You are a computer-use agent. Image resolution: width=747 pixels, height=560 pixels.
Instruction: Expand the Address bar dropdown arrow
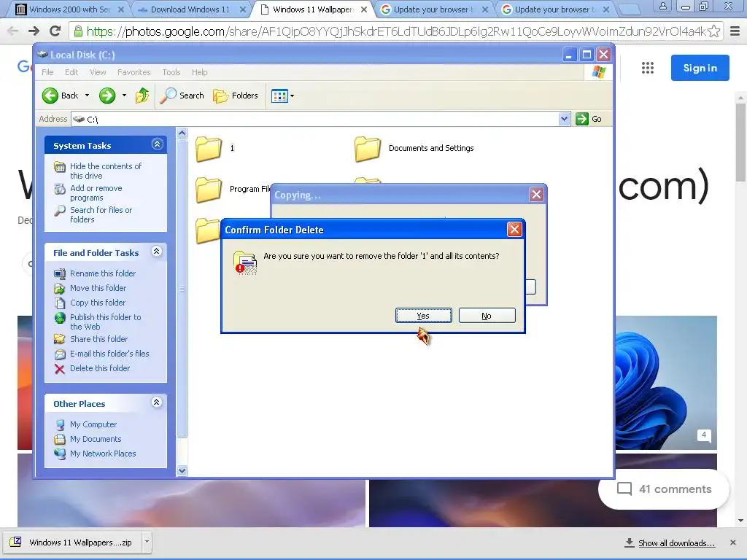pos(564,119)
